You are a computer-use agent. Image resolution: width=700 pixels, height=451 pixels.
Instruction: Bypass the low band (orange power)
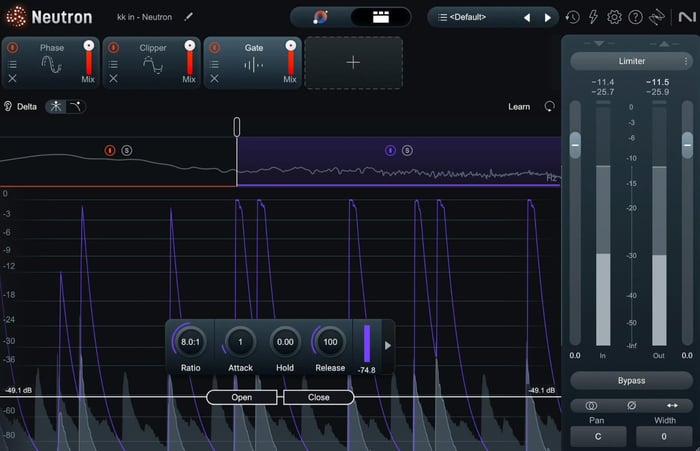pyautogui.click(x=110, y=150)
